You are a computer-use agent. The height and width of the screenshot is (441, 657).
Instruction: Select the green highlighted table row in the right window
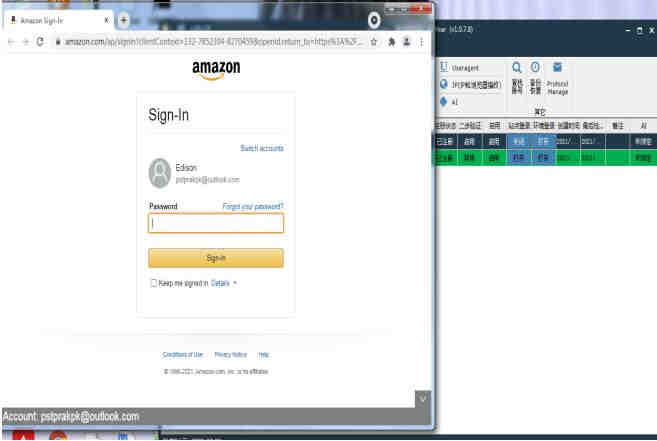point(546,158)
